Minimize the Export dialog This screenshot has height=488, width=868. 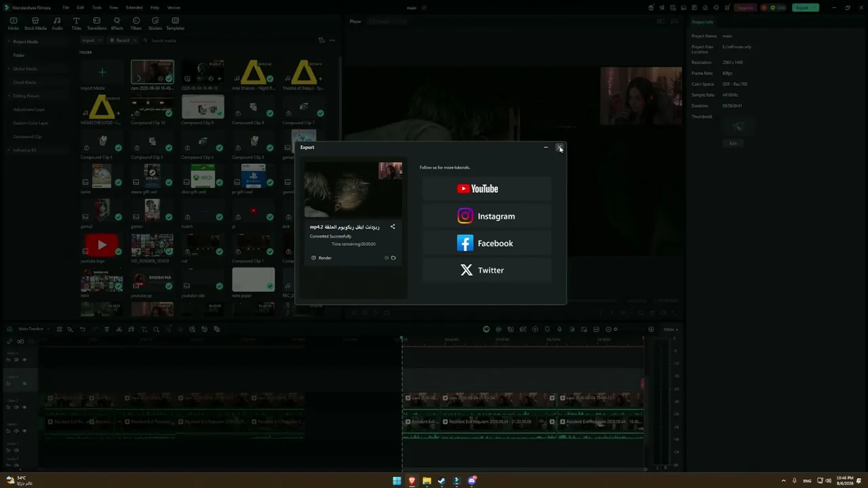pos(546,147)
